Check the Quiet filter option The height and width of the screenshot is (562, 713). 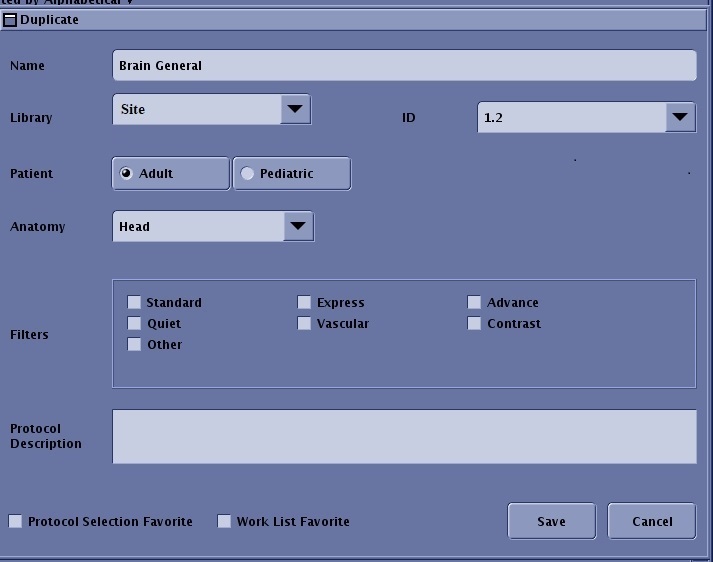(x=134, y=323)
